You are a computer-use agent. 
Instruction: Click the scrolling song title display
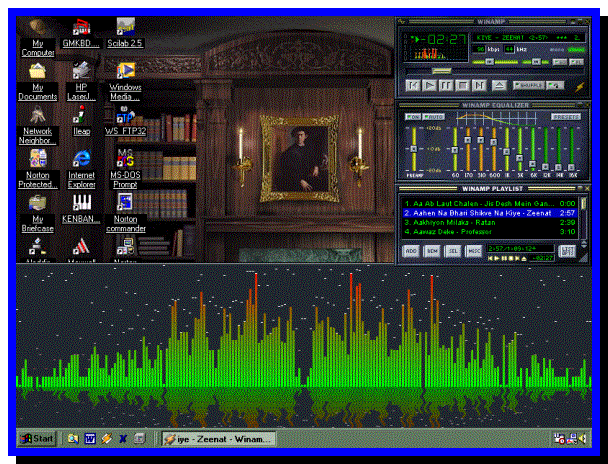click(528, 38)
